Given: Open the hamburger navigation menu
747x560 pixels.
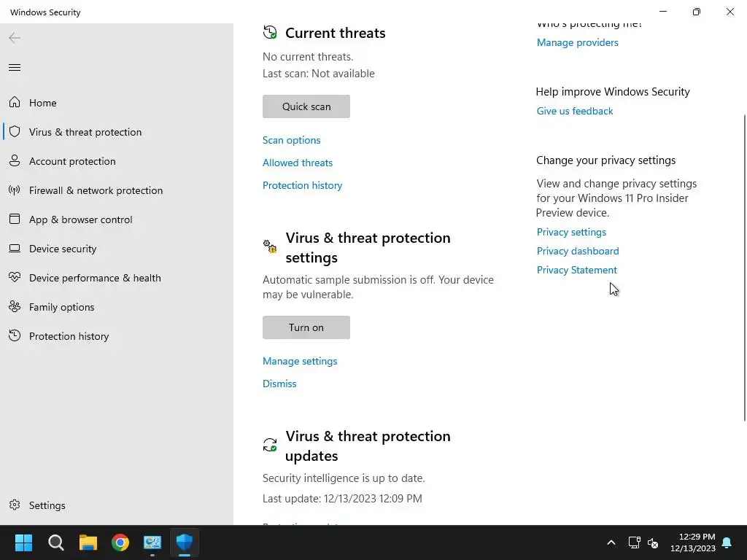Looking at the screenshot, I should [15, 67].
